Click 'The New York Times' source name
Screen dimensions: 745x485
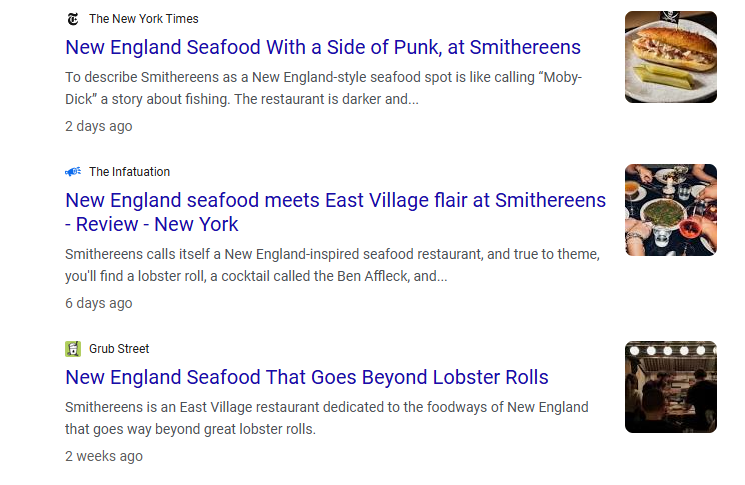143,19
